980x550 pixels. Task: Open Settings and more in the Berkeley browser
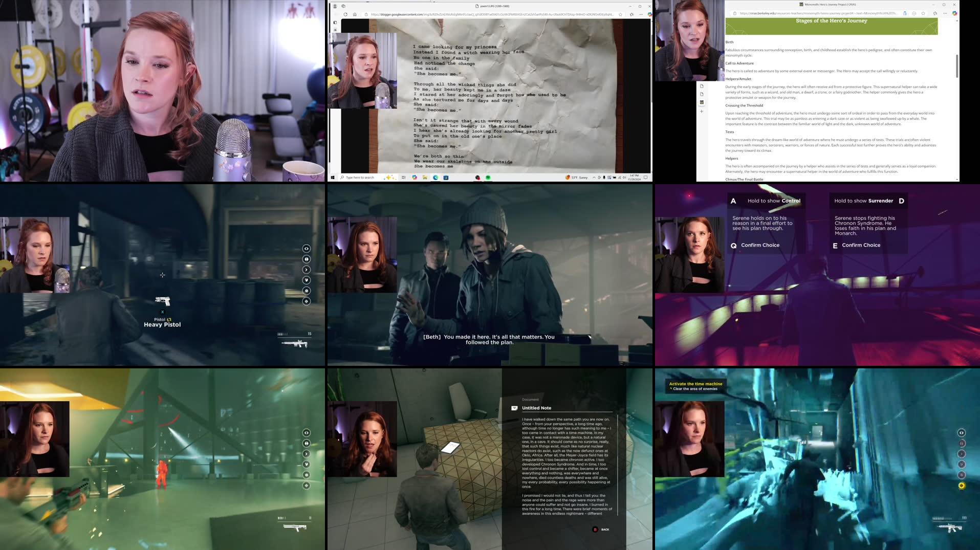(x=945, y=13)
